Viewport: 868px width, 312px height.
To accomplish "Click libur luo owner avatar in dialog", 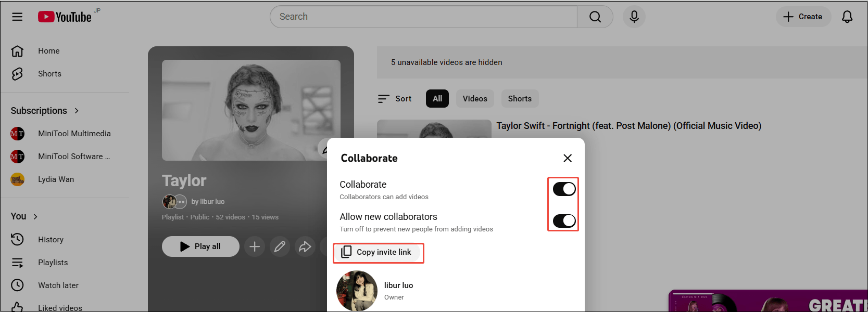I will [x=357, y=291].
